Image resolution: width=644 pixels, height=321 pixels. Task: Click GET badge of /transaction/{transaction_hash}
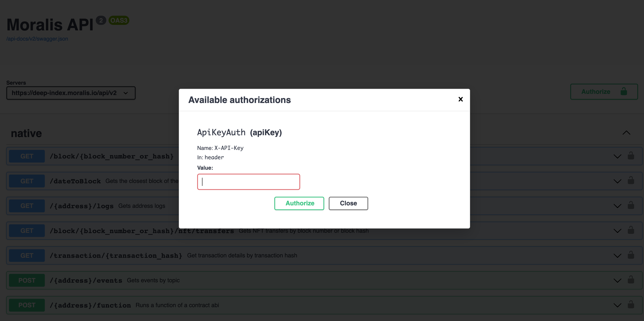(27, 255)
